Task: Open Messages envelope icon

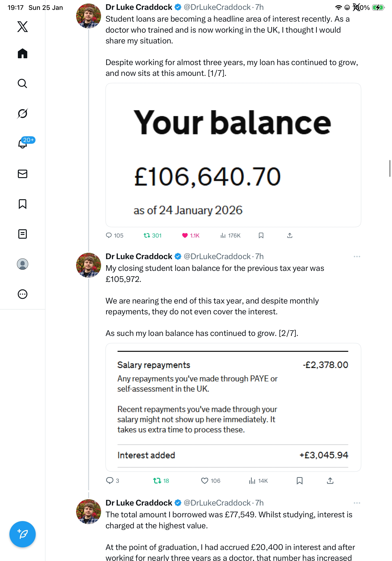Action: pyautogui.click(x=23, y=174)
